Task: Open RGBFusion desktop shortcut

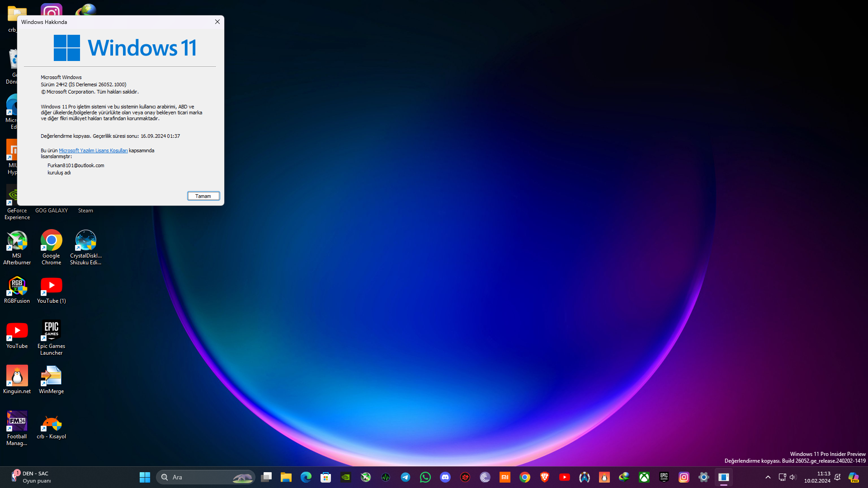Action: click(17, 289)
